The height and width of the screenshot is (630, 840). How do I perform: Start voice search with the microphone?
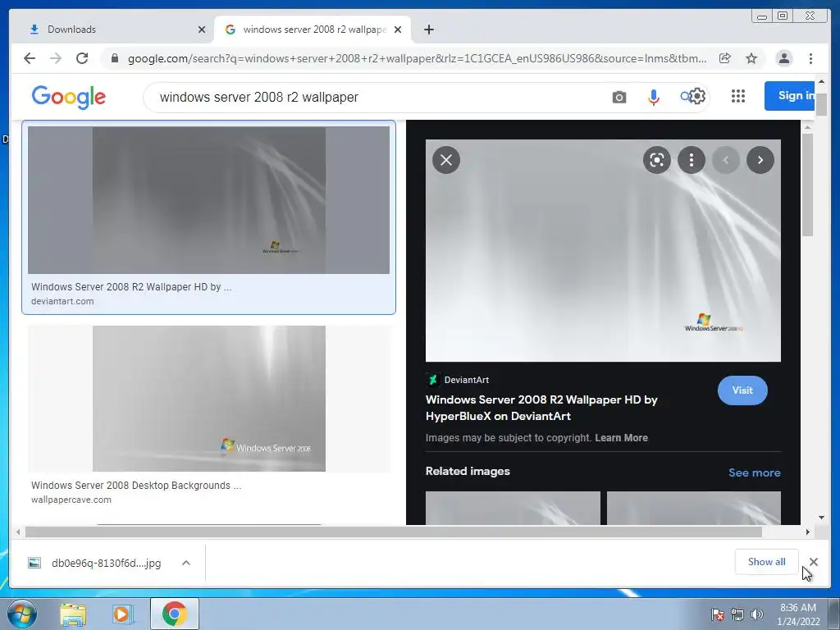653,97
